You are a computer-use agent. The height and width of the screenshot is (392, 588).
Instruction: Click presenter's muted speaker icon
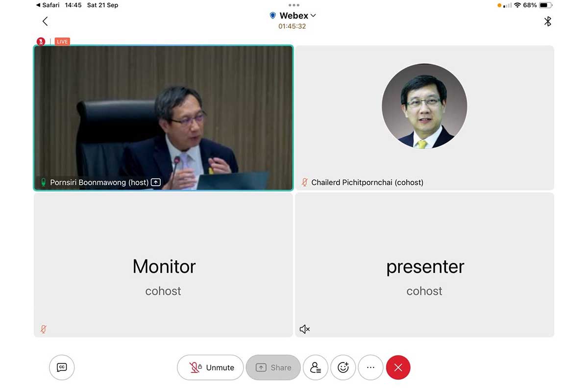pyautogui.click(x=305, y=329)
